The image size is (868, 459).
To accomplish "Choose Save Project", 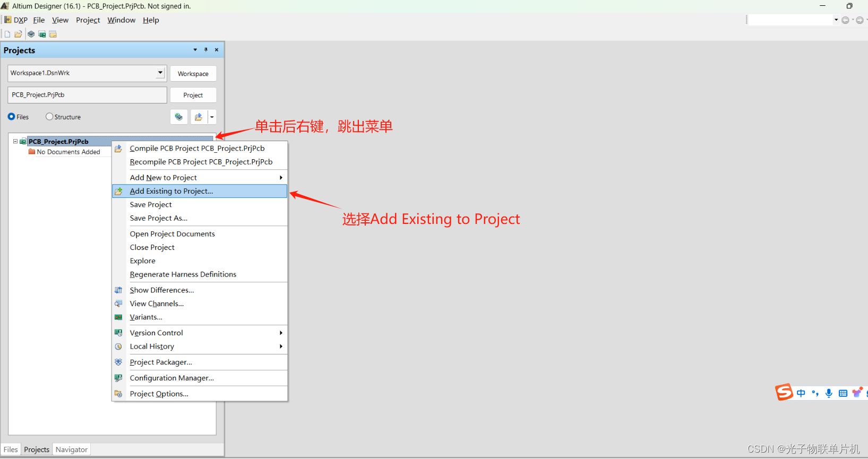I will [x=200, y=205].
